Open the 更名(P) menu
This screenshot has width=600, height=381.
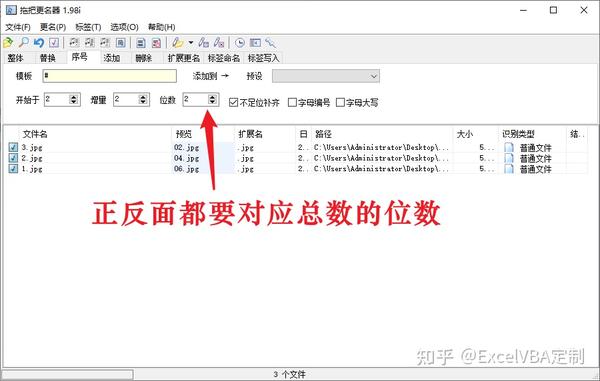point(53,27)
